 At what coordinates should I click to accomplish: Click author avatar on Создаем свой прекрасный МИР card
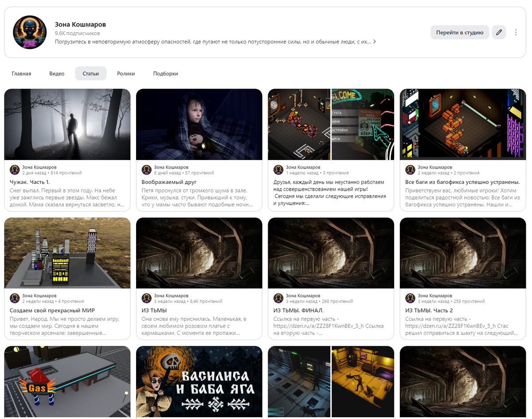[x=15, y=298]
